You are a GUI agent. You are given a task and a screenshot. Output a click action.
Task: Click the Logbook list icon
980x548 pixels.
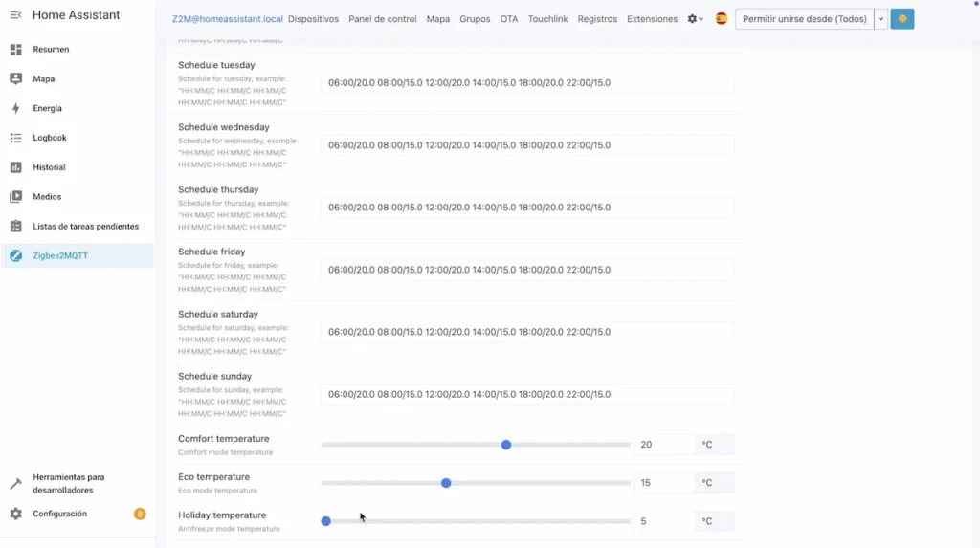[x=15, y=139]
